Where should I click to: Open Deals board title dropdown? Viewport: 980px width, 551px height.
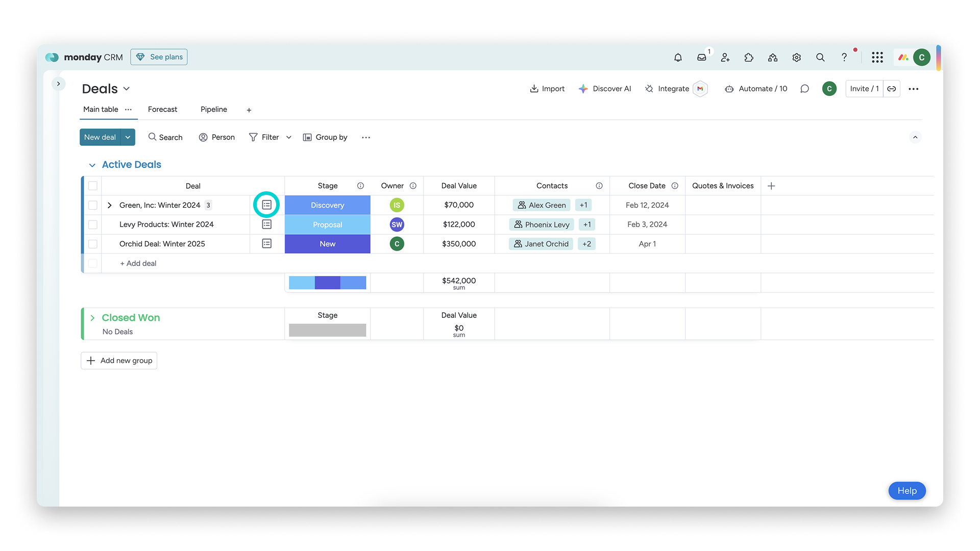[x=127, y=89]
